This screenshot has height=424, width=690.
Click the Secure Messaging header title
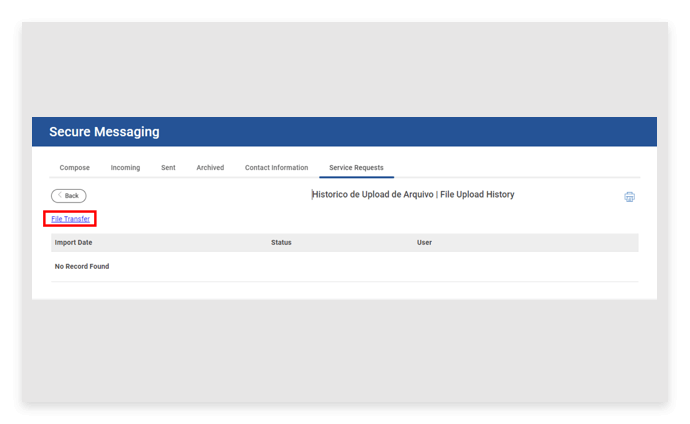point(104,132)
